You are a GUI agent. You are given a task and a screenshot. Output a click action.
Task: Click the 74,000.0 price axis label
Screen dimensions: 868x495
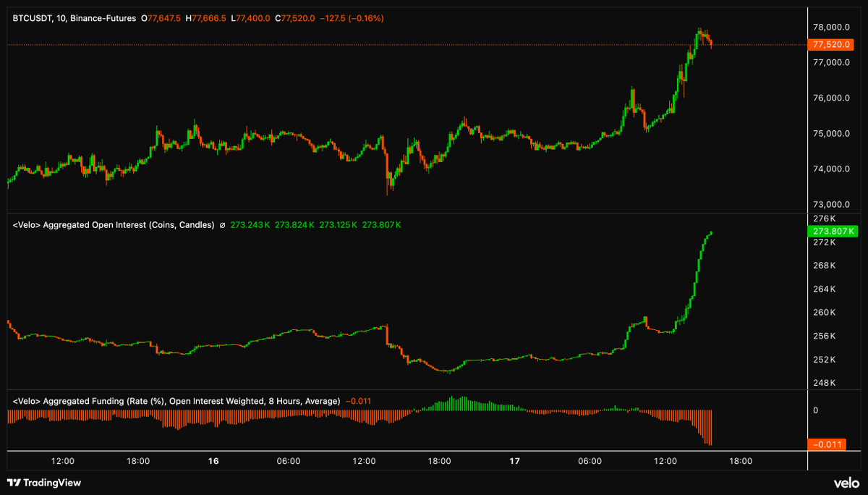(830, 169)
